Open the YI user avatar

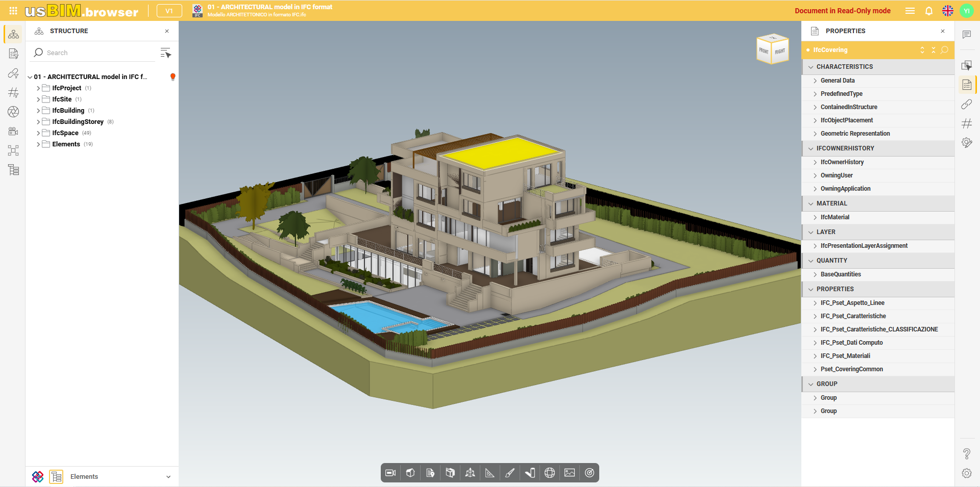[967, 11]
